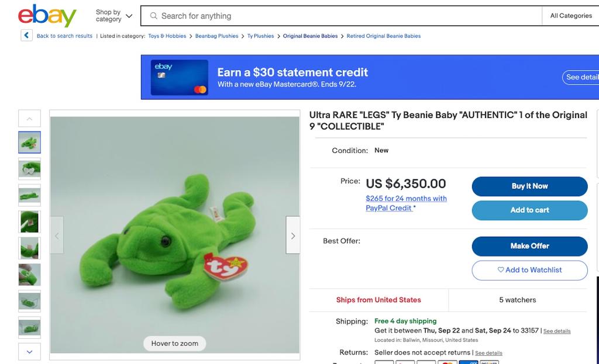Screen dimensions: 599x364
Task: Click the eBay Mastercard image in the banner
Action: (180, 77)
